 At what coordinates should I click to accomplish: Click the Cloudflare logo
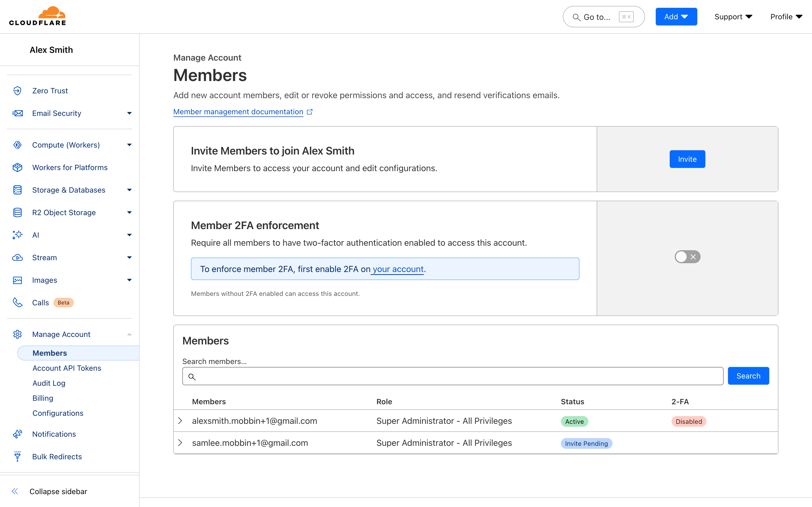[37, 16]
